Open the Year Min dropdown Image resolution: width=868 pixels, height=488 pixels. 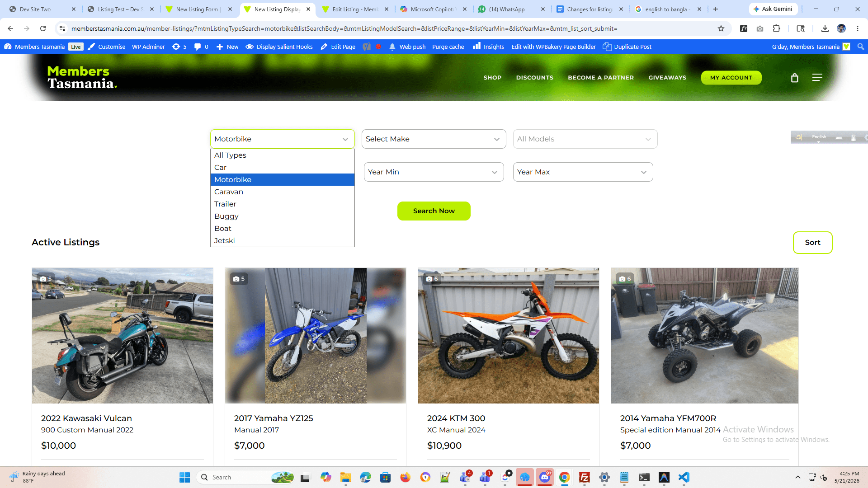click(433, 172)
